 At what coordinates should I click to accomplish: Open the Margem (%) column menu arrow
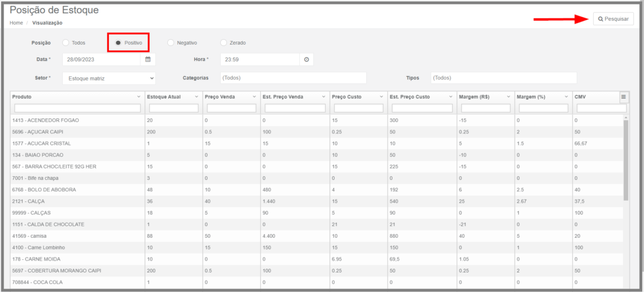coord(567,97)
